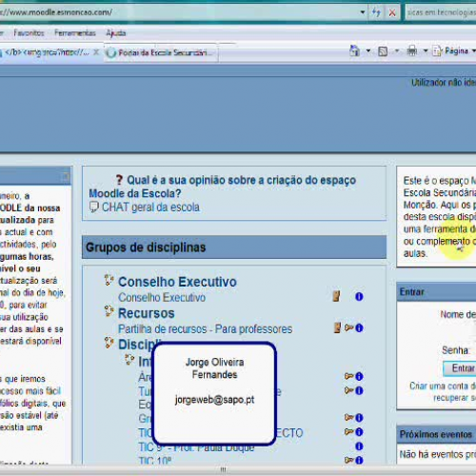Open the Moodle opinion poll link

[222, 187]
